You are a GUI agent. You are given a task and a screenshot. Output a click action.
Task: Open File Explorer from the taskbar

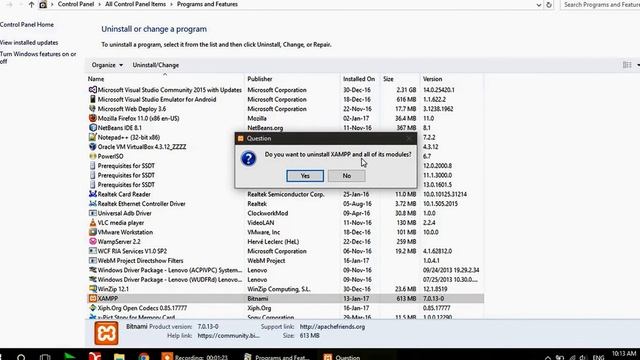[x=119, y=357]
